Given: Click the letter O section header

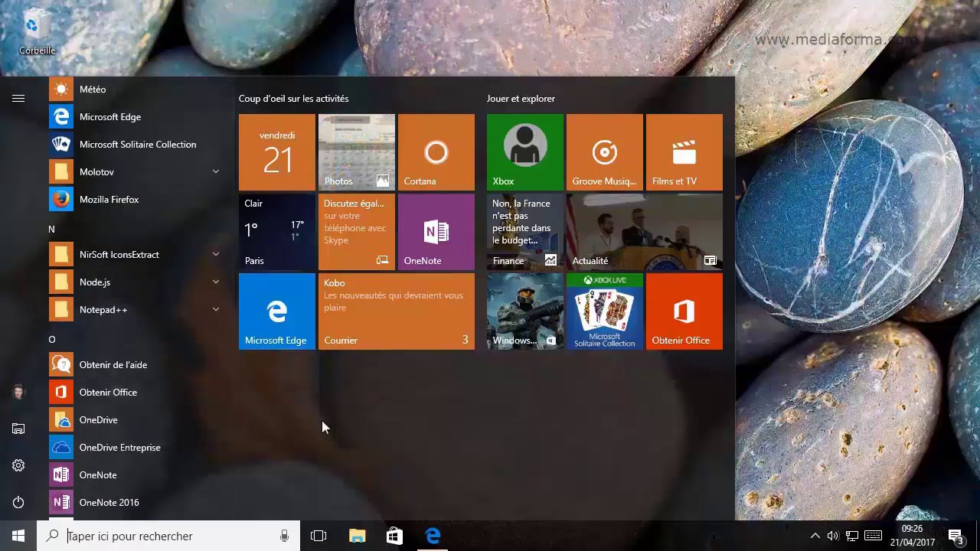Looking at the screenshot, I should tap(52, 339).
